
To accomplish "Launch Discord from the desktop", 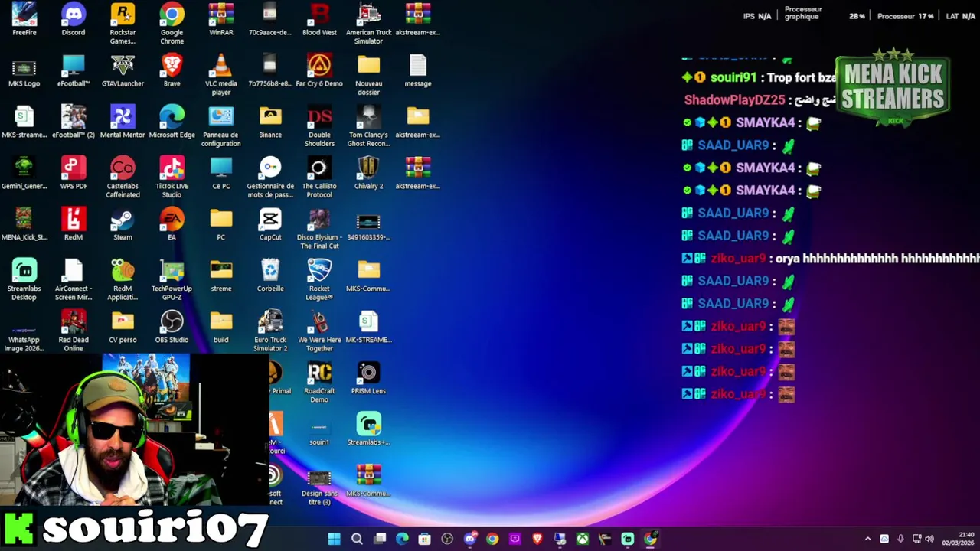I will pyautogui.click(x=73, y=20).
